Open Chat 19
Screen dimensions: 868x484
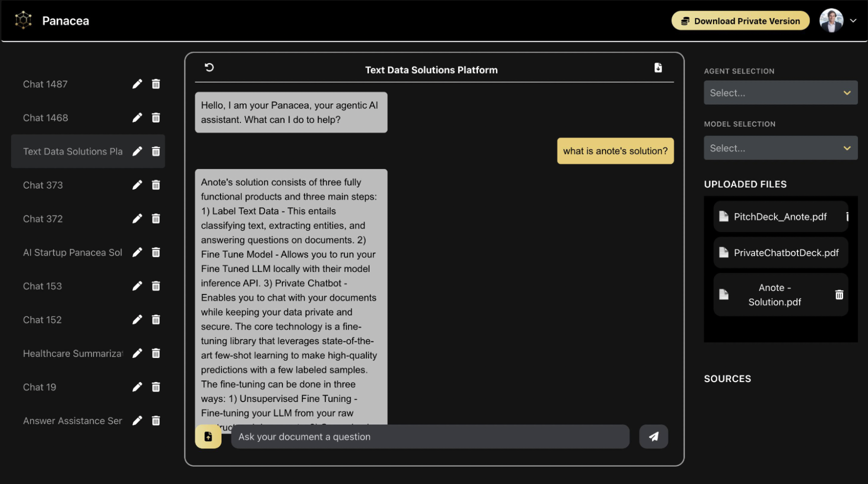[x=39, y=387]
